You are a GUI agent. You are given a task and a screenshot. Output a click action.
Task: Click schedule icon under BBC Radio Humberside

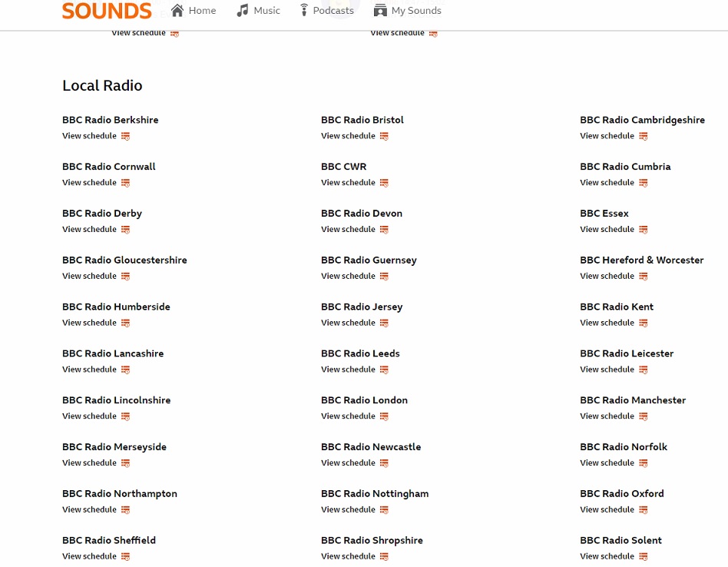[x=125, y=323]
